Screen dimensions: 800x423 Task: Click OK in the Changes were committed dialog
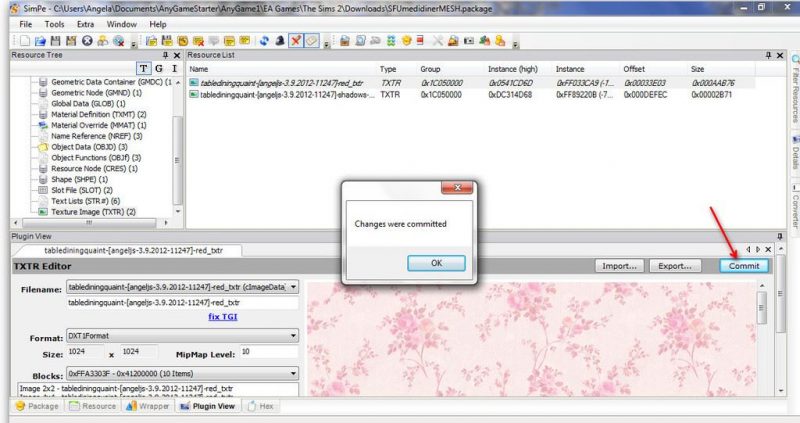[x=436, y=263]
